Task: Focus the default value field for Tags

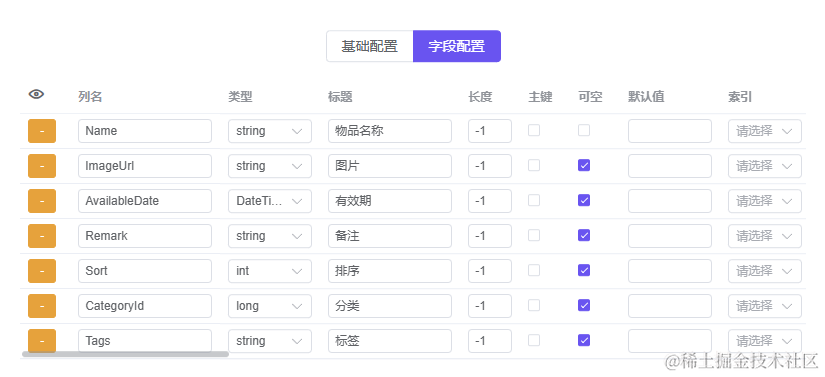Action: coord(669,341)
